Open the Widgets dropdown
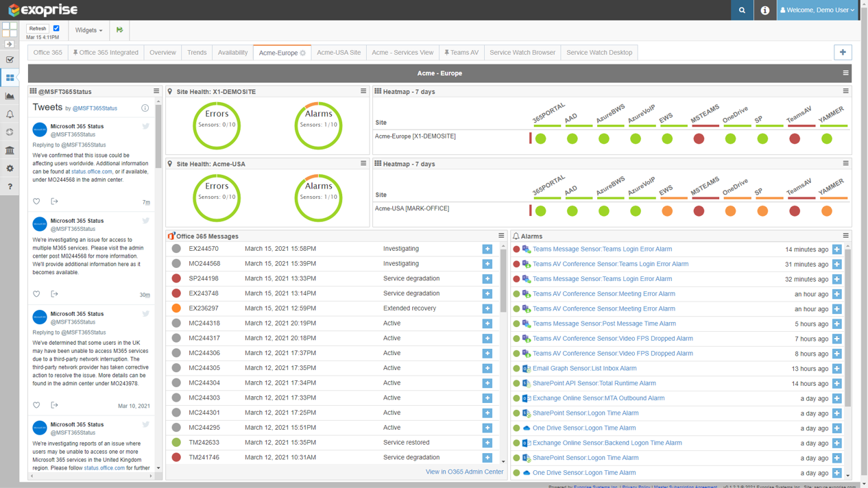 (x=88, y=30)
